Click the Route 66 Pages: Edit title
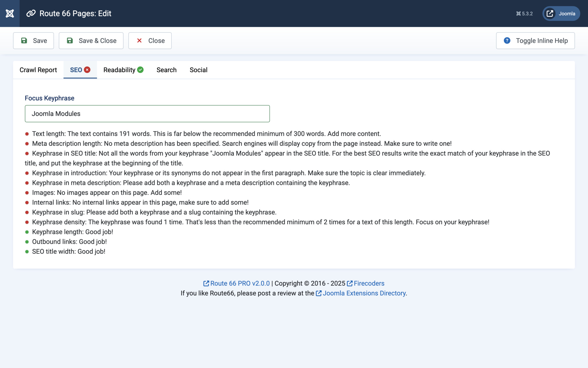This screenshot has height=368, width=588. pyautogui.click(x=75, y=14)
